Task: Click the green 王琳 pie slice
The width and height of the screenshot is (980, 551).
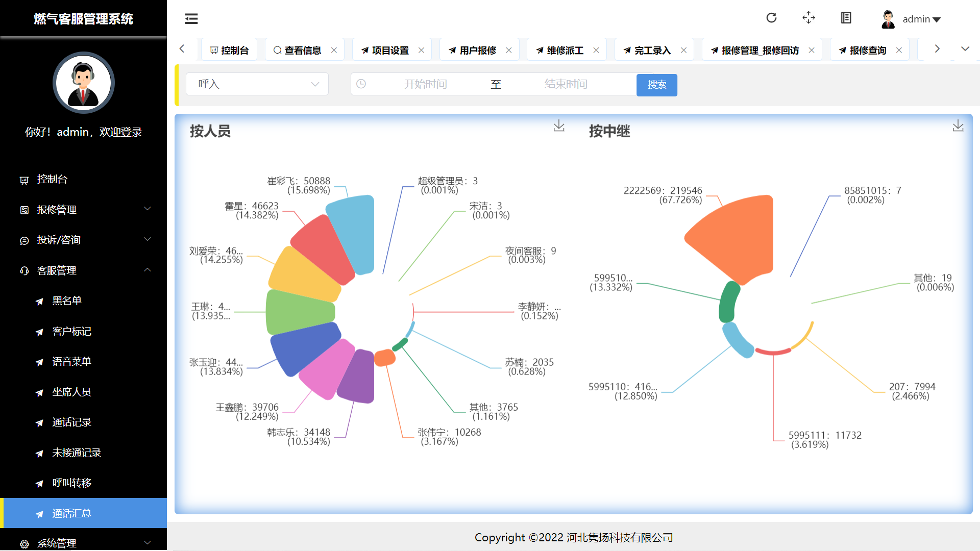Action: click(300, 311)
